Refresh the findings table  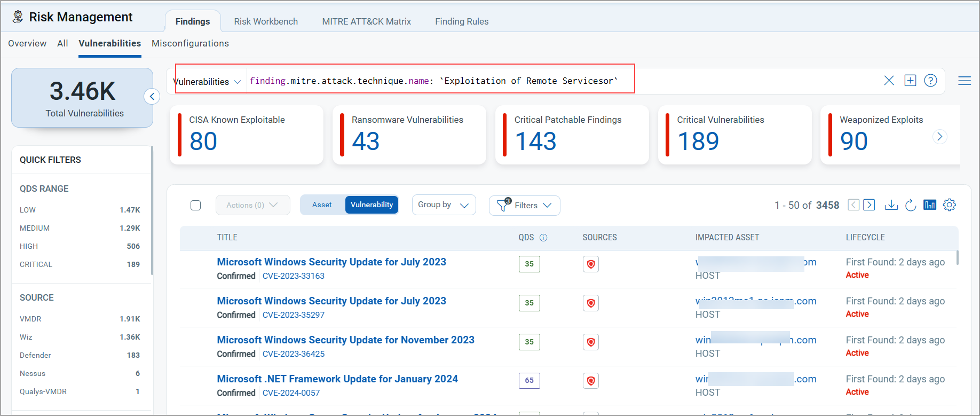click(x=911, y=205)
